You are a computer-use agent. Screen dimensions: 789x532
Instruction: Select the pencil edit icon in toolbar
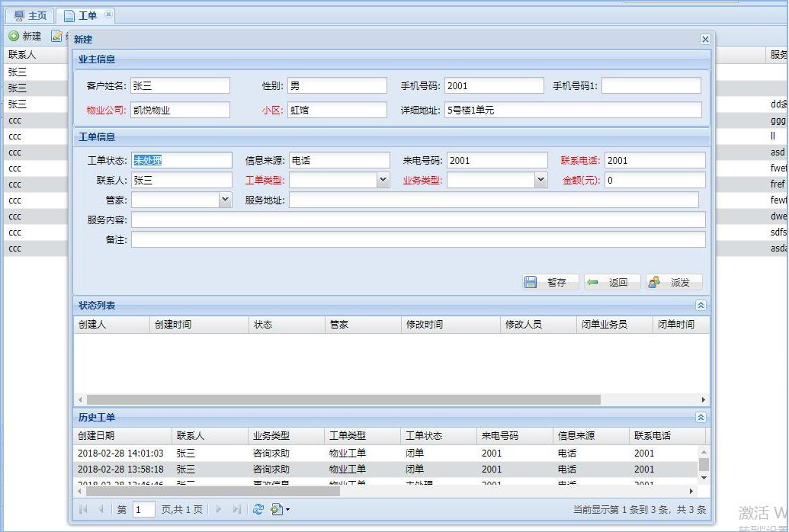pyautogui.click(x=56, y=35)
